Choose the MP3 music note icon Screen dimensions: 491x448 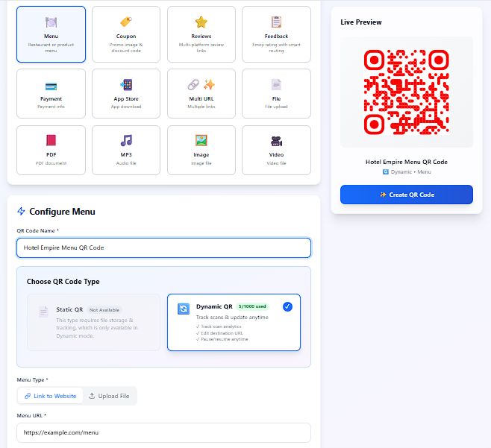pos(126,140)
